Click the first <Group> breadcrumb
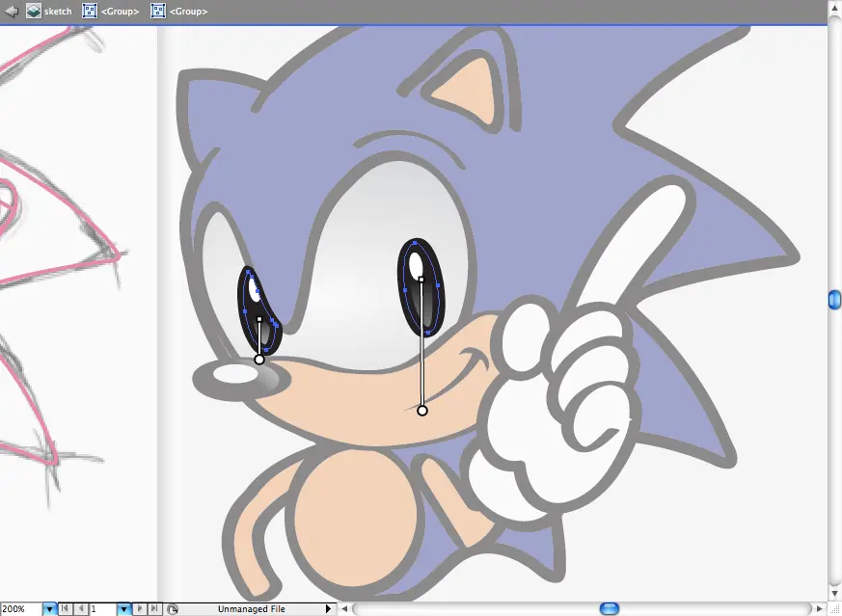The width and height of the screenshot is (842, 616). click(x=111, y=11)
